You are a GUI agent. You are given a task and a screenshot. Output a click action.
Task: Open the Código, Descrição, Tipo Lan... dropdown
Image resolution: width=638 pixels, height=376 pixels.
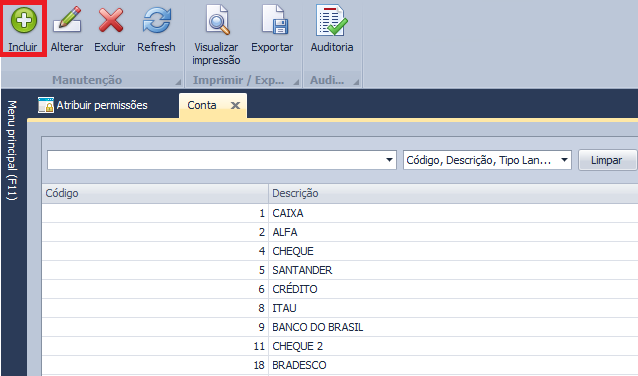coord(487,160)
